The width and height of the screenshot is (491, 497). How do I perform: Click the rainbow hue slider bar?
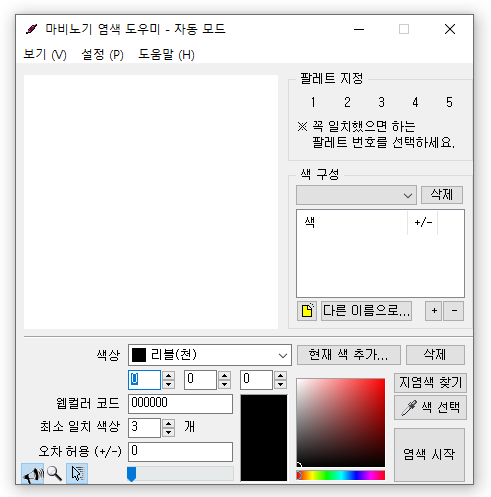pyautogui.click(x=341, y=475)
